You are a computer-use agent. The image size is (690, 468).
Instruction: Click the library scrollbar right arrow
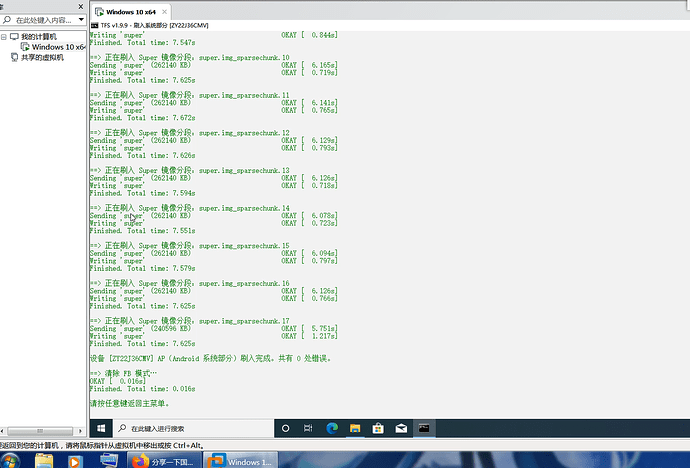pyautogui.click(x=80, y=431)
